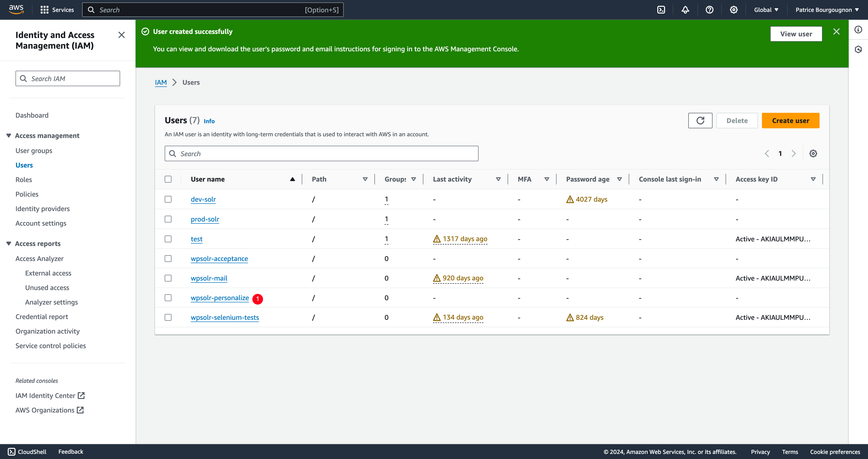868x459 pixels.
Task: Close the IAM navigation sidebar
Action: click(x=122, y=35)
